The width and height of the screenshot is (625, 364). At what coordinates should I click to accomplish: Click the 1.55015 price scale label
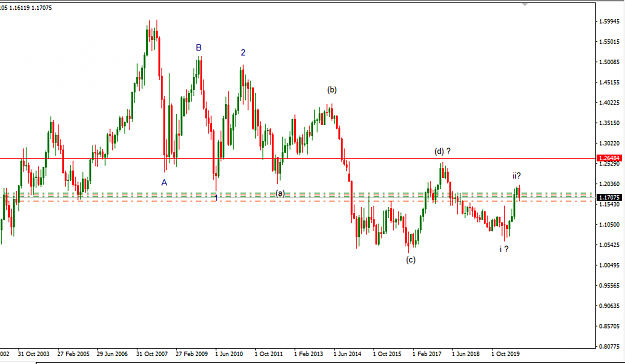(x=609, y=41)
